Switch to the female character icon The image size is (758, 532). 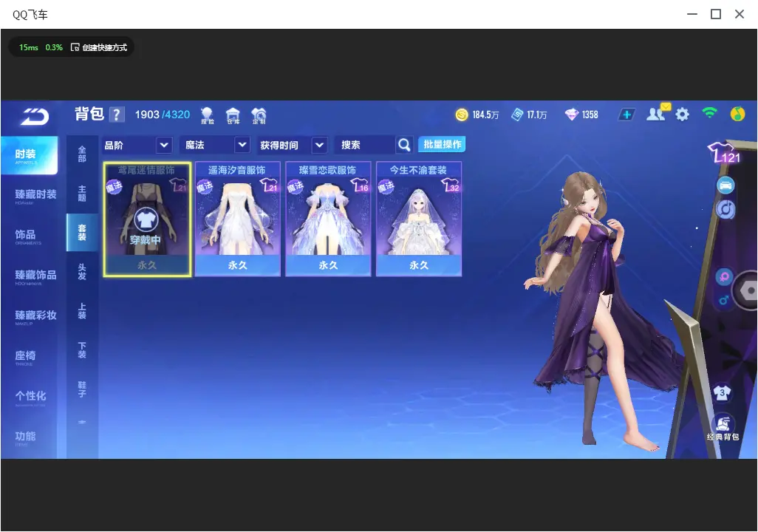724,277
